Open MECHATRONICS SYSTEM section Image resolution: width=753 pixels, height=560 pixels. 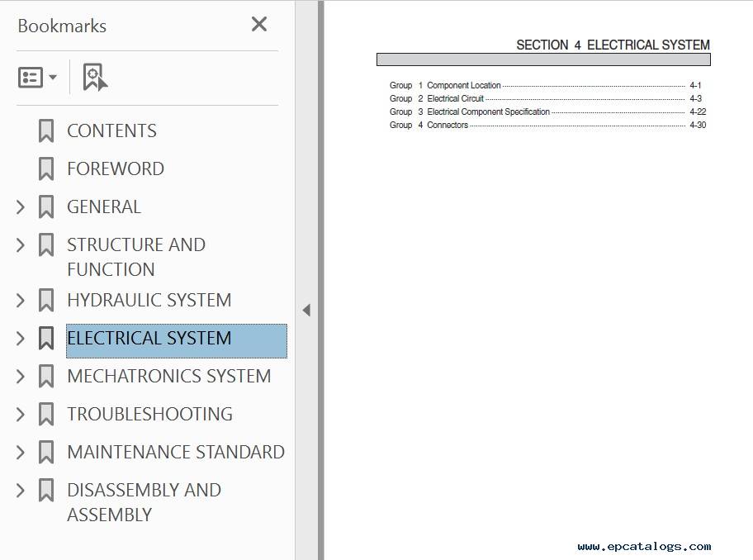[x=169, y=376]
